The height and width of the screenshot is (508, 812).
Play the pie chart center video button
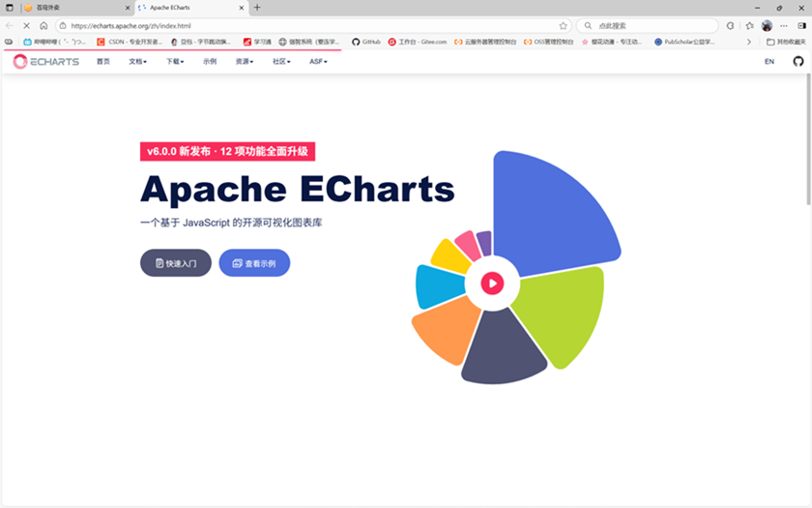pos(492,283)
